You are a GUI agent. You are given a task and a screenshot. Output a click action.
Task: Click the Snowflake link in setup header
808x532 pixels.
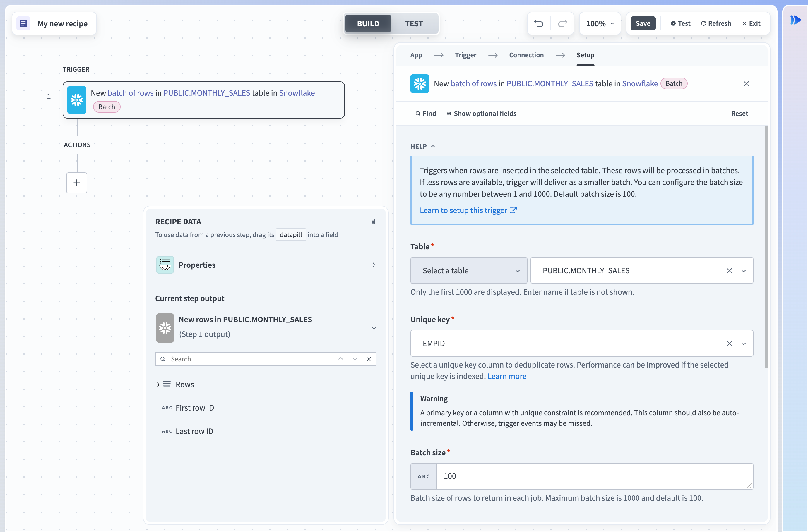[x=640, y=83]
